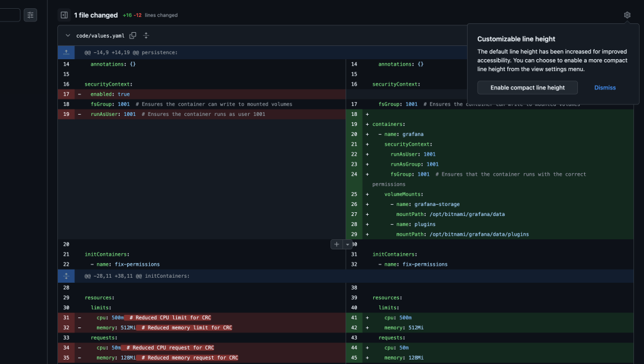Select hunk header '@@ -28,11 +38,11 @@ initContainers:'
Screen dimensions: 644x364
pyautogui.click(x=137, y=276)
